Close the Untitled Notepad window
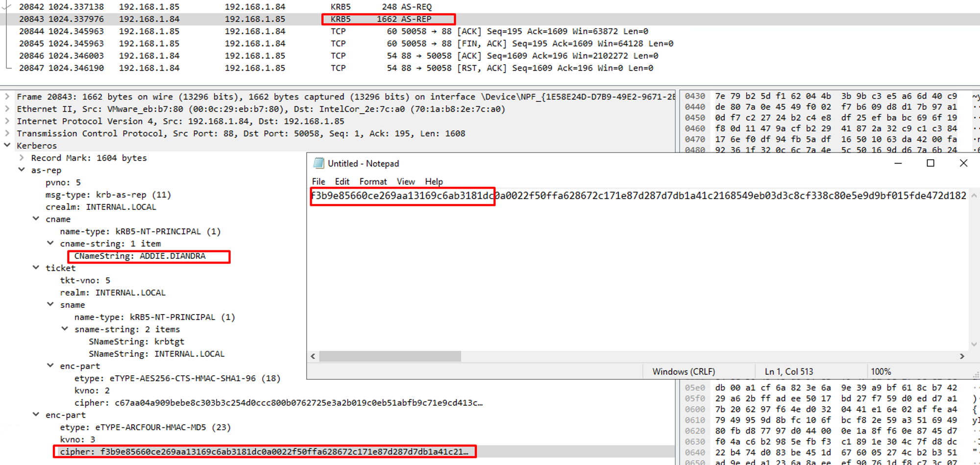This screenshot has height=465, width=980. (963, 163)
